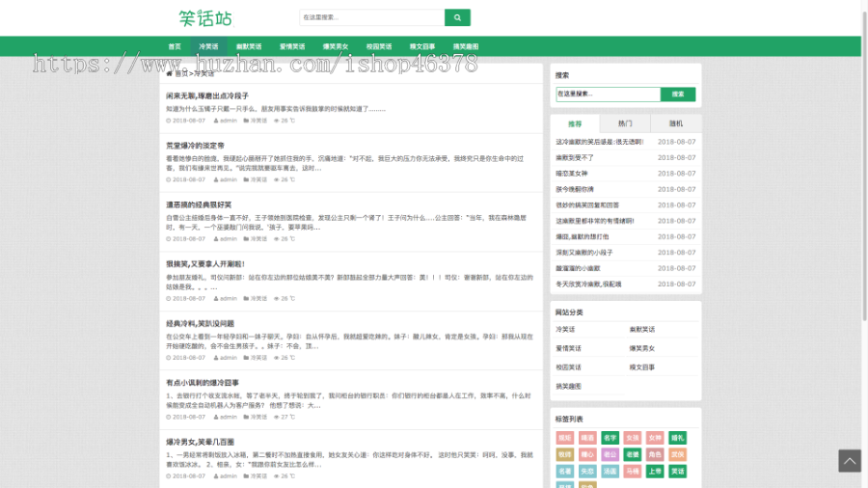
Task: Click 首页 link in breadcrumb
Action: (181, 73)
